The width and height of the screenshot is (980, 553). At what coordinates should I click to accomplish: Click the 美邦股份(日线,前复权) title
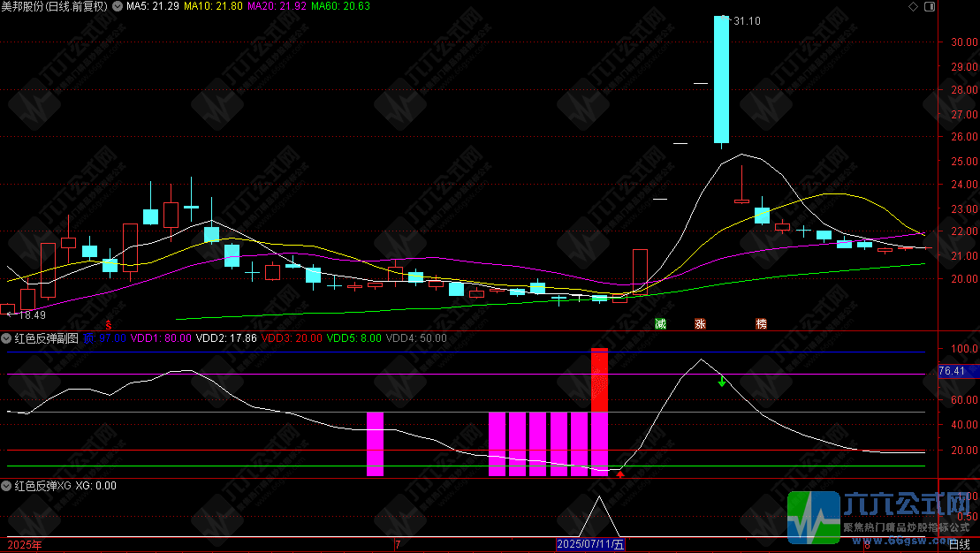click(x=55, y=6)
